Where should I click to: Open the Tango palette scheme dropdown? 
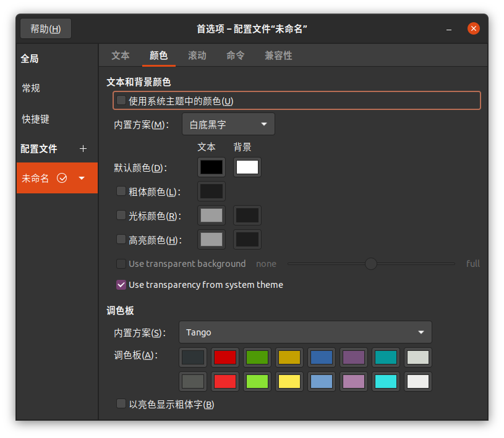(x=305, y=332)
